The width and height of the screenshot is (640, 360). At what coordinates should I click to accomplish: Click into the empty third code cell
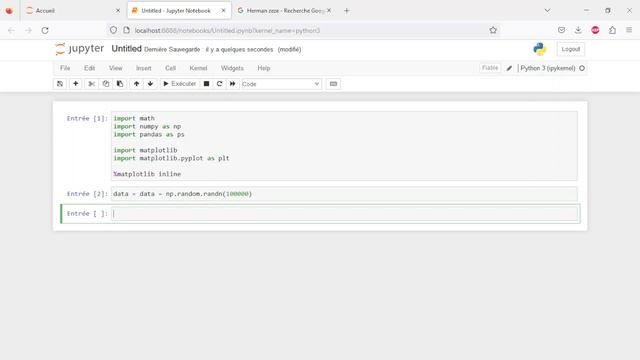tap(344, 213)
